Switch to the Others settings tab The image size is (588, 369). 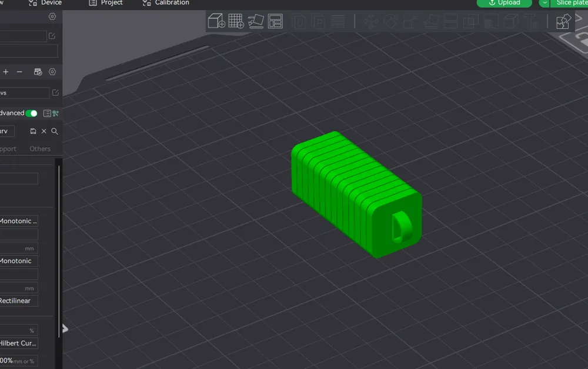pos(40,149)
